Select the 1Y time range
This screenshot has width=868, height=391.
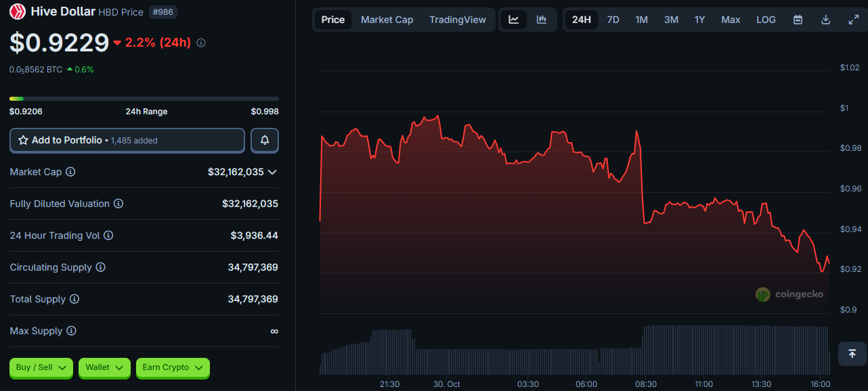click(x=699, y=20)
